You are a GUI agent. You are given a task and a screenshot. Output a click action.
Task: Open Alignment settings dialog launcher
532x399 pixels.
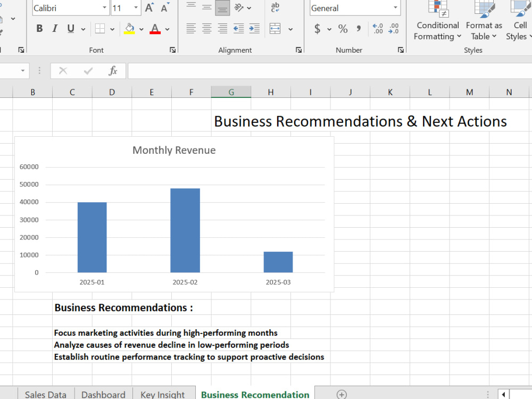click(298, 50)
